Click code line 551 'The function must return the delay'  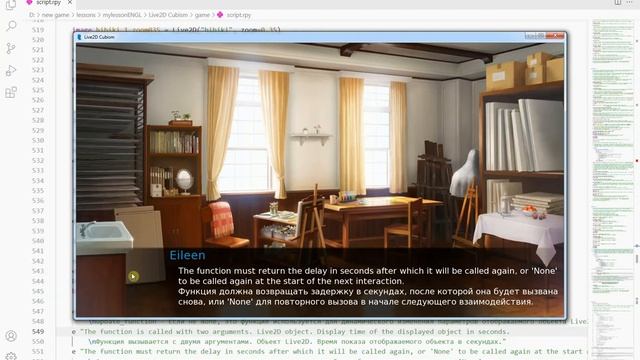click(x=329, y=351)
